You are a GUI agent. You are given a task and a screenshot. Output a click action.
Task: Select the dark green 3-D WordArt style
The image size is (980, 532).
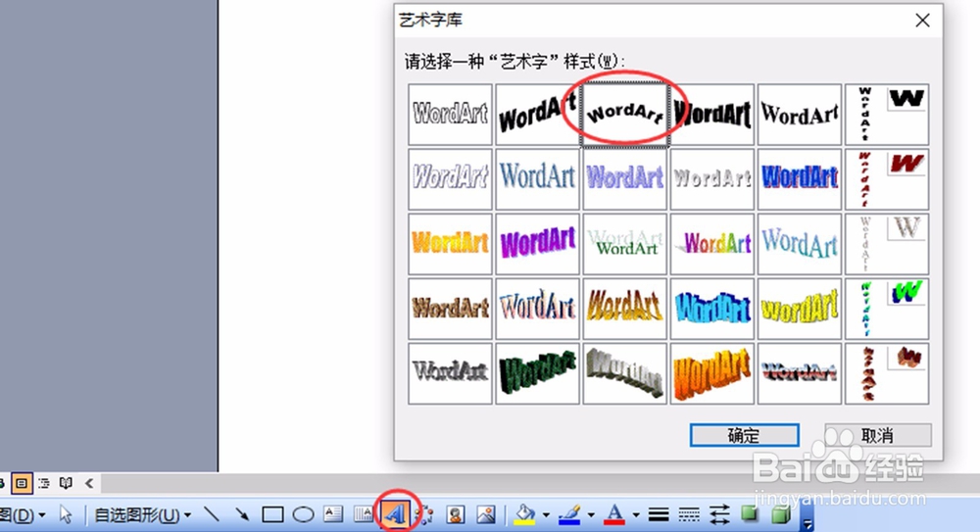(x=537, y=373)
